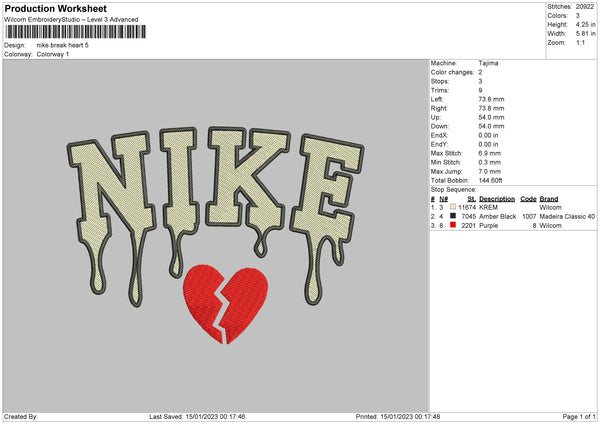This screenshot has width=600, height=424.
Task: Click the 'N#' column header
Action: point(443,199)
